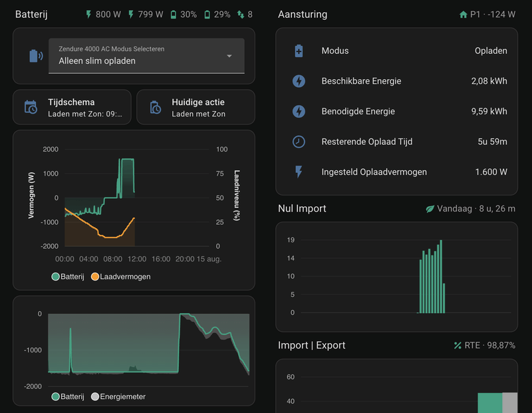
Task: Click the grey bar in Import Export chart
Action: pos(509,403)
